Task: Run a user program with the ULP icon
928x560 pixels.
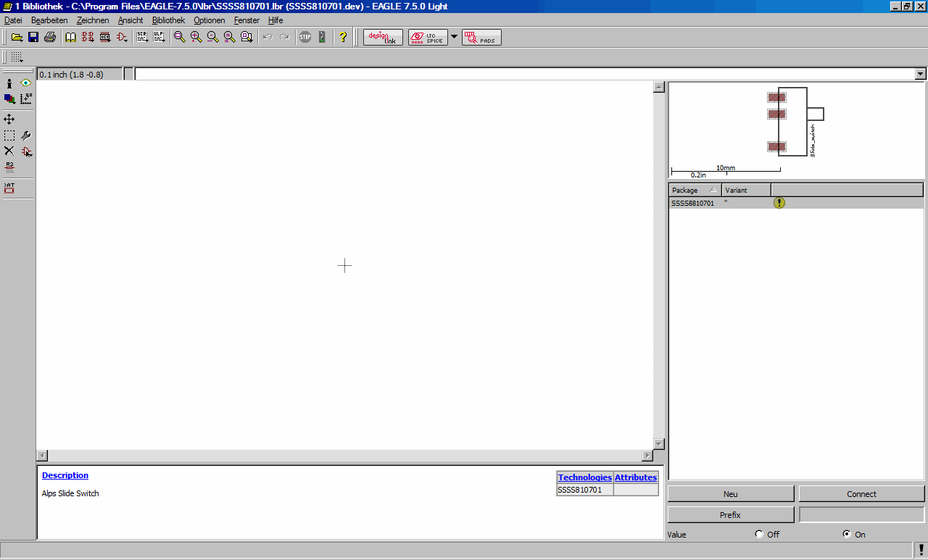Action: pos(159,37)
